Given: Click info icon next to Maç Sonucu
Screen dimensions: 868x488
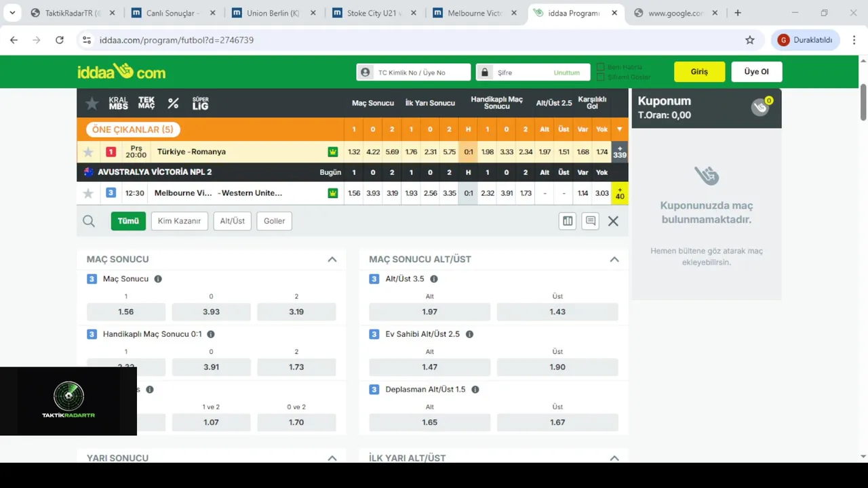Looking at the screenshot, I should point(158,279).
